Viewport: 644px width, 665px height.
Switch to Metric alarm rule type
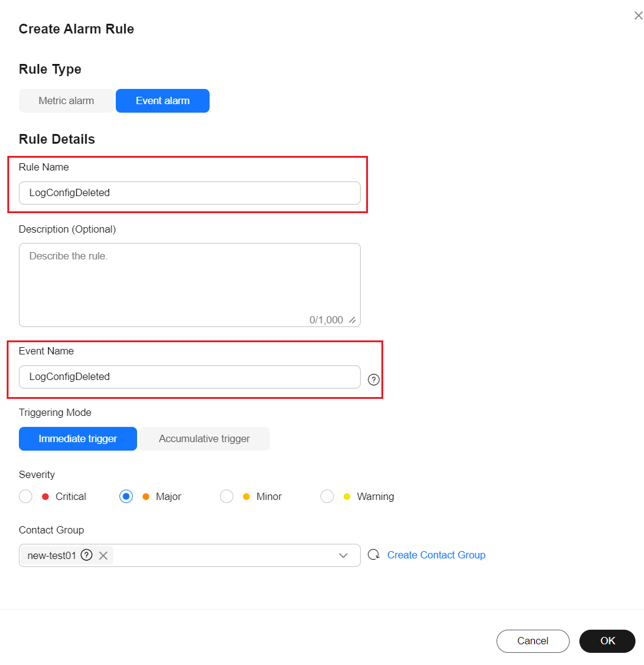click(x=66, y=101)
